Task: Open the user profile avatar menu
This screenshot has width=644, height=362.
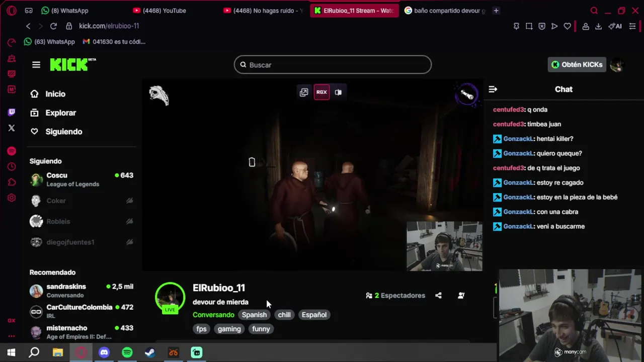Action: click(x=617, y=64)
